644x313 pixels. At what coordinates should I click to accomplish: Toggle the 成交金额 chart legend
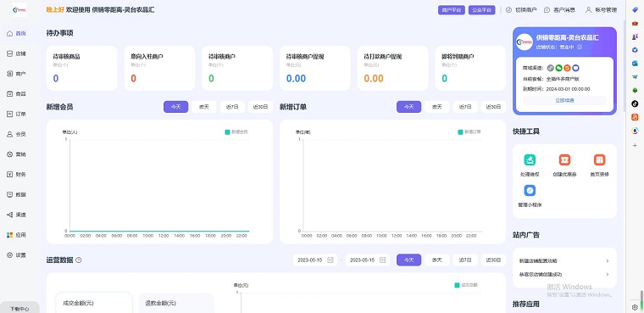466,285
